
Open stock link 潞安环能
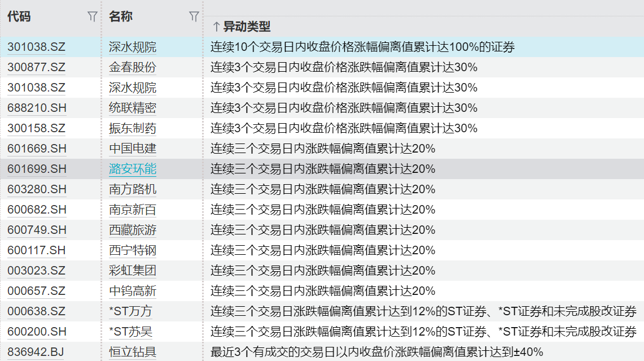pos(133,169)
